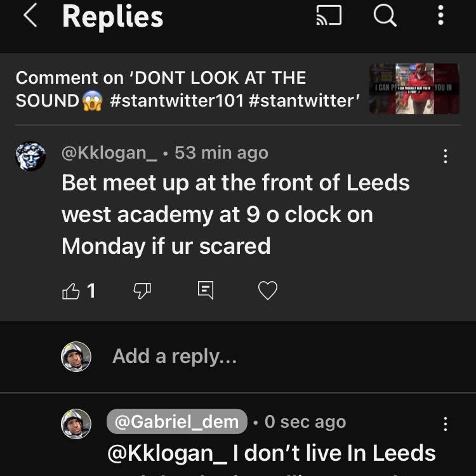The height and width of the screenshot is (476, 476).
Task: Like Kklogan_'s comment with thumbs up
Action: [71, 291]
